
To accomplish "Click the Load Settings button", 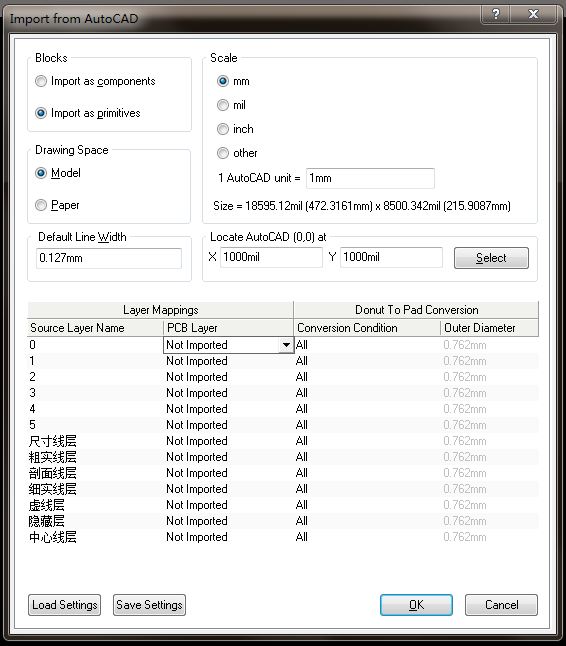I will coord(64,605).
